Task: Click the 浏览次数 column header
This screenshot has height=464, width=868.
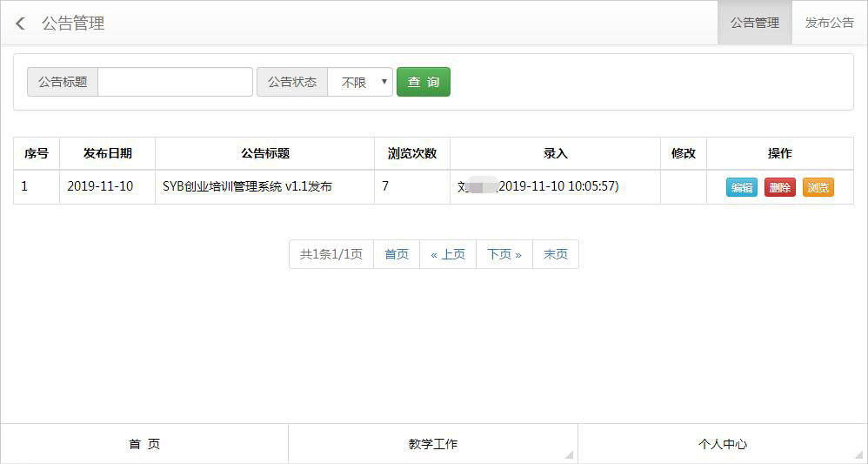Action: coord(412,153)
